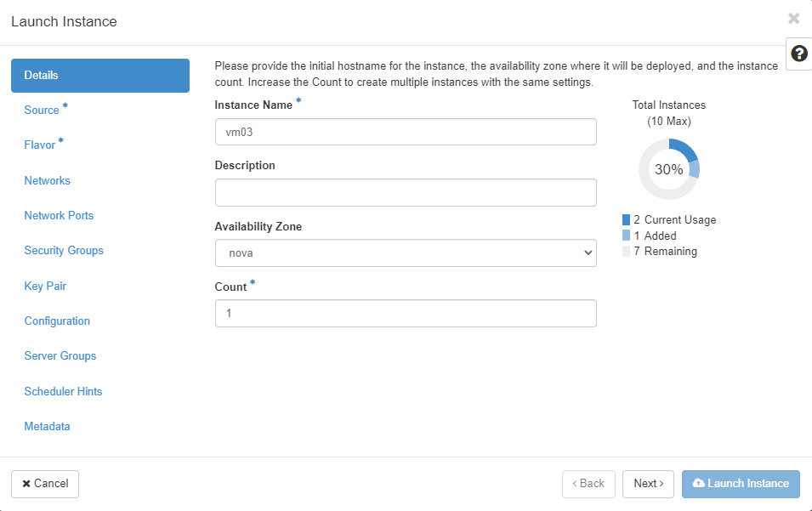The height and width of the screenshot is (511, 812).
Task: Open the Source tab
Action: click(x=42, y=111)
